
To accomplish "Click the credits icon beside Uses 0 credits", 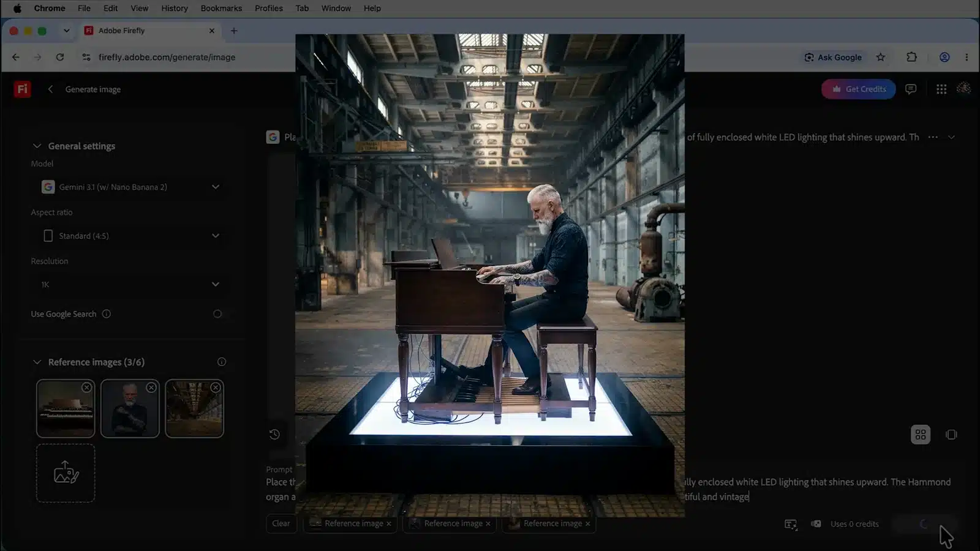I will [816, 523].
